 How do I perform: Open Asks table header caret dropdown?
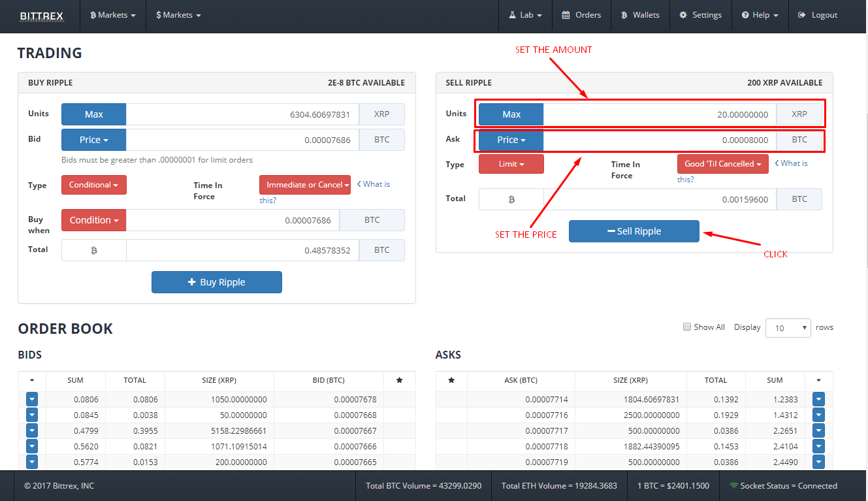819,380
